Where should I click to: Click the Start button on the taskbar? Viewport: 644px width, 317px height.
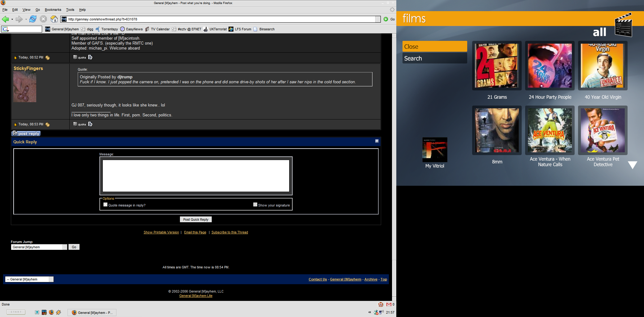[x=16, y=312]
